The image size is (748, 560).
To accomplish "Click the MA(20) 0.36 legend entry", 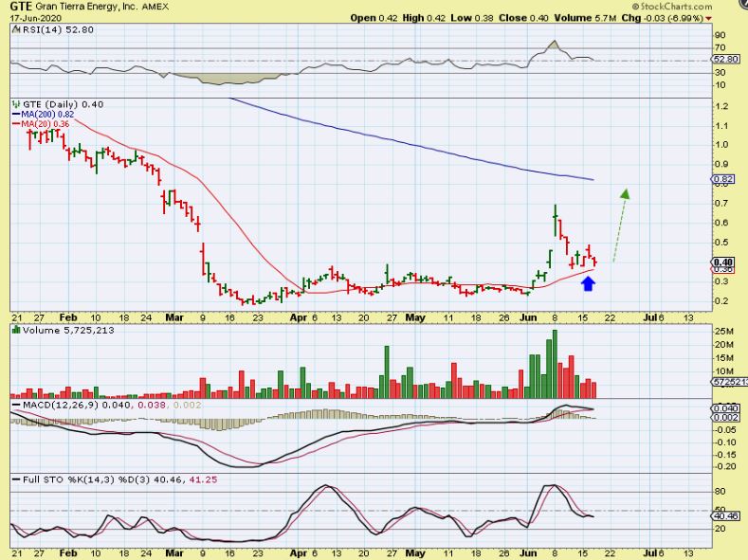I will pos(41,124).
